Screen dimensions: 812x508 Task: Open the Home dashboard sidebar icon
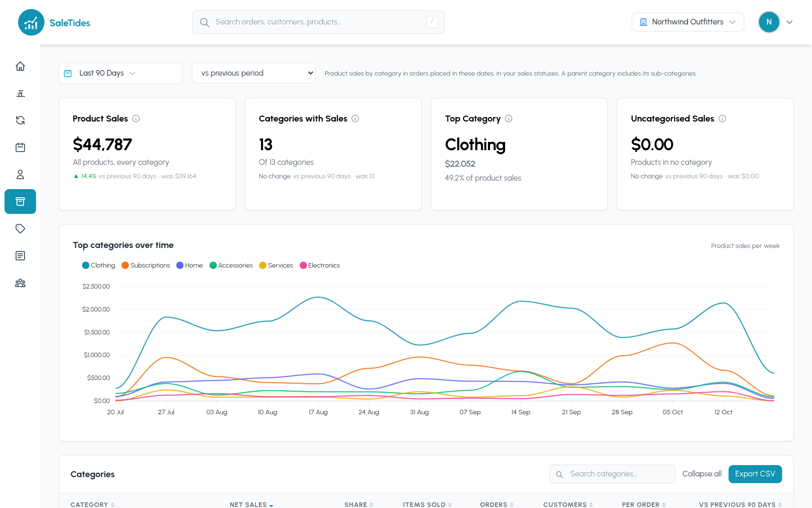(20, 66)
